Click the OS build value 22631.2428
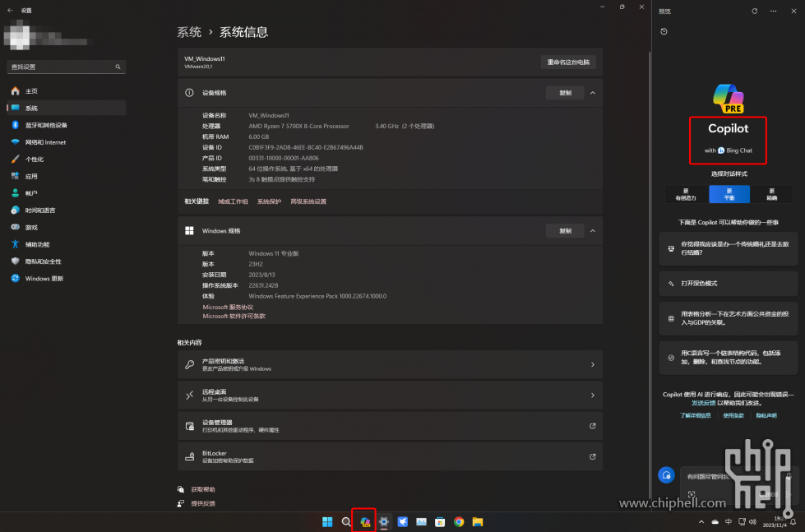Viewport: 805px width, 532px height. click(x=263, y=285)
